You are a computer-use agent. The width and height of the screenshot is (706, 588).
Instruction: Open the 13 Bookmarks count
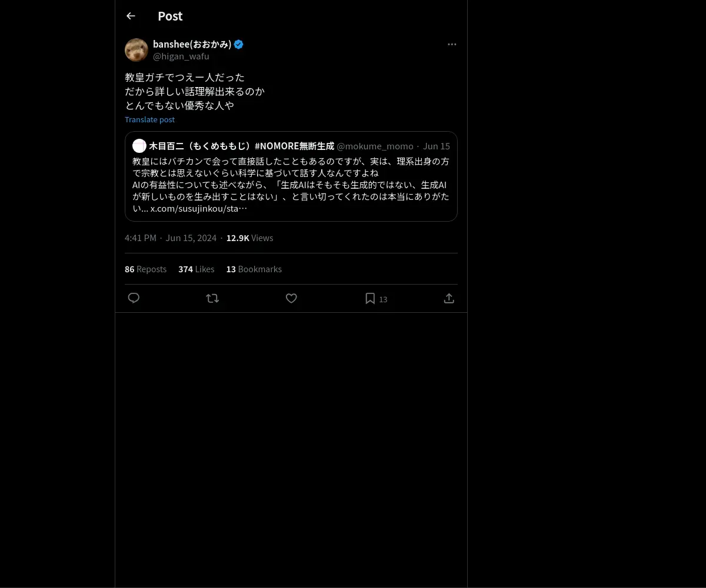pyautogui.click(x=254, y=269)
